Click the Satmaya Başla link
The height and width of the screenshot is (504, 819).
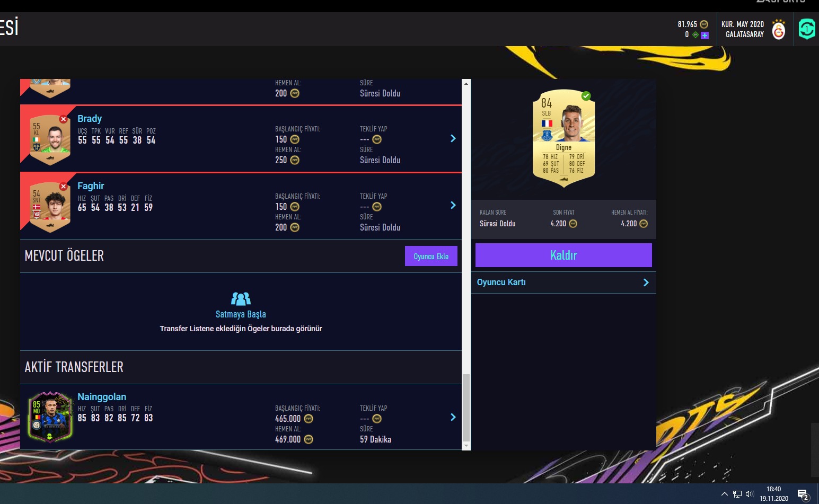click(x=241, y=314)
